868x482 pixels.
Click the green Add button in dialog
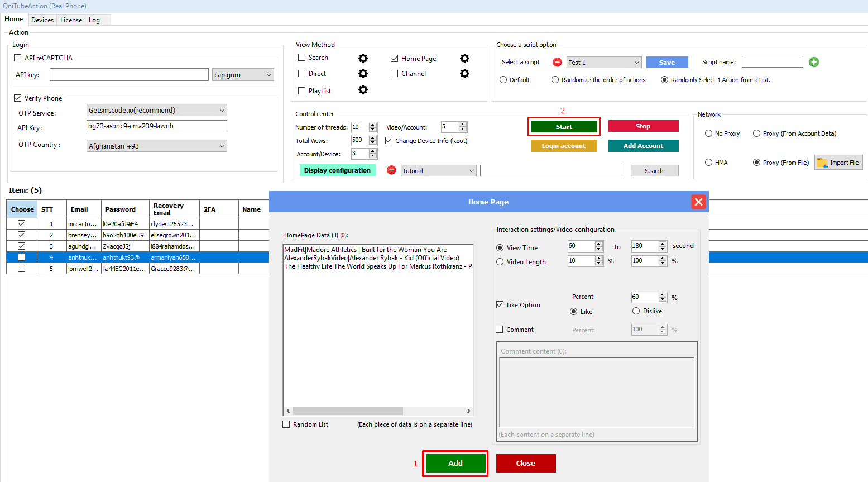click(x=455, y=463)
